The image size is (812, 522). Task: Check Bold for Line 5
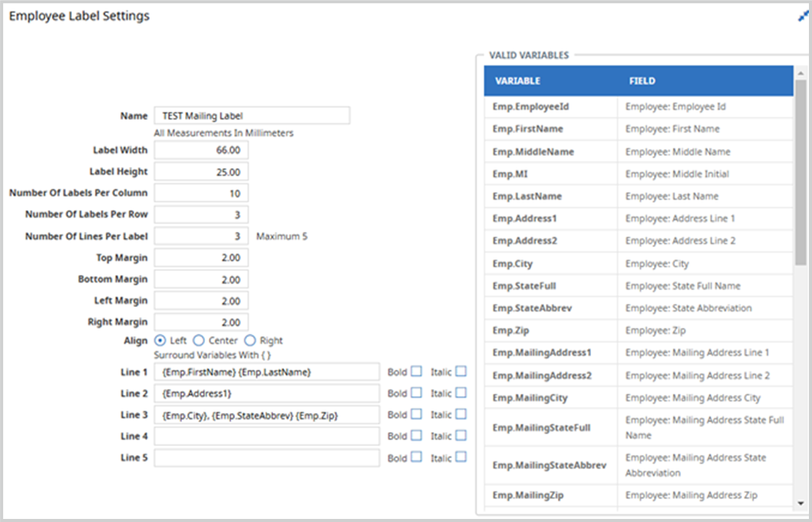(416, 458)
